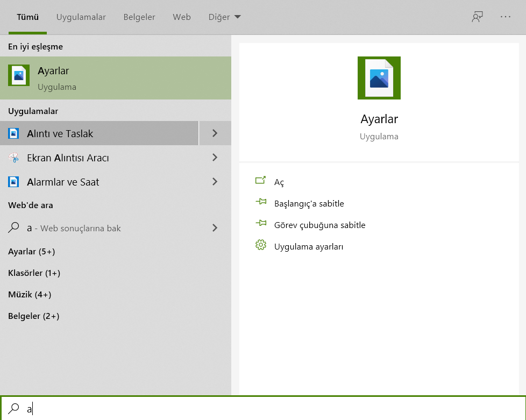The image size is (526, 420).
Task: Switch to the Web tab
Action: pyautogui.click(x=181, y=17)
